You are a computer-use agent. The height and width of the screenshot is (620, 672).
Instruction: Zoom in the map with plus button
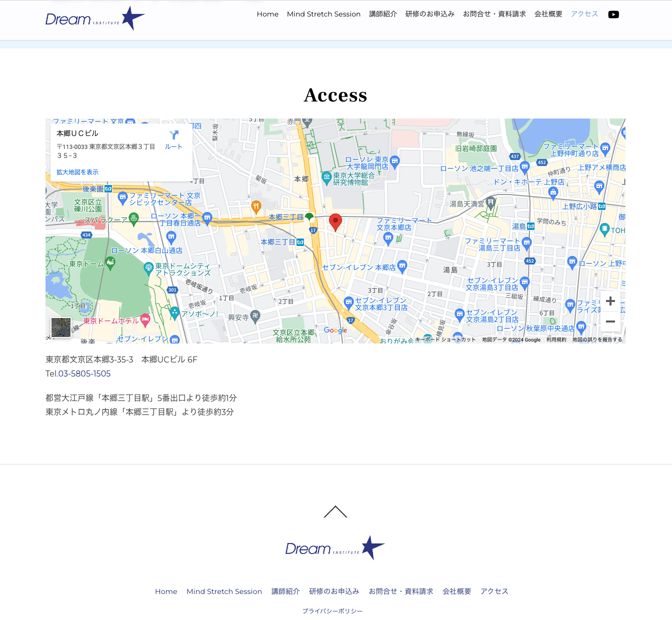point(610,301)
